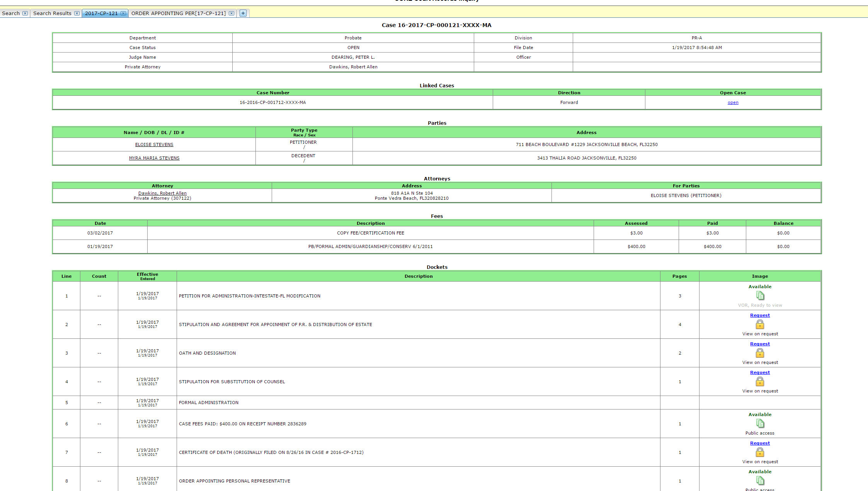This screenshot has height=491, width=868.
Task: Request image for Stipulation and Agreement docket
Action: 760,315
